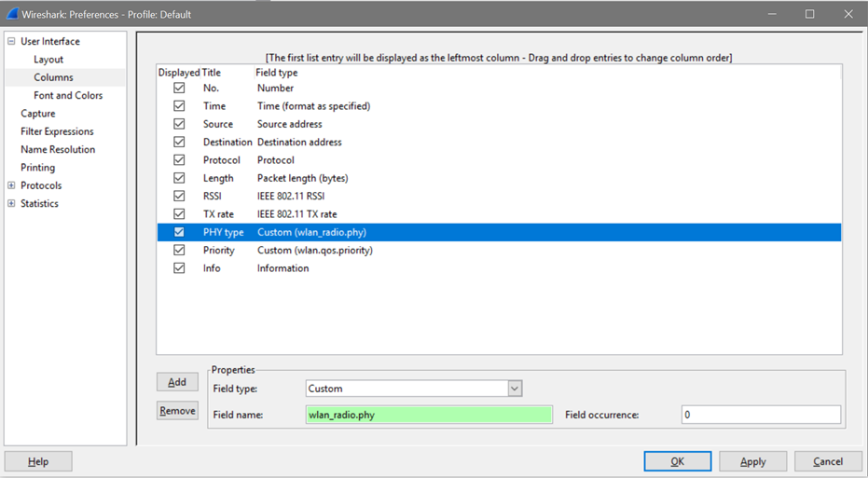868x478 pixels.
Task: Select the Source address entry
Action: click(x=290, y=124)
